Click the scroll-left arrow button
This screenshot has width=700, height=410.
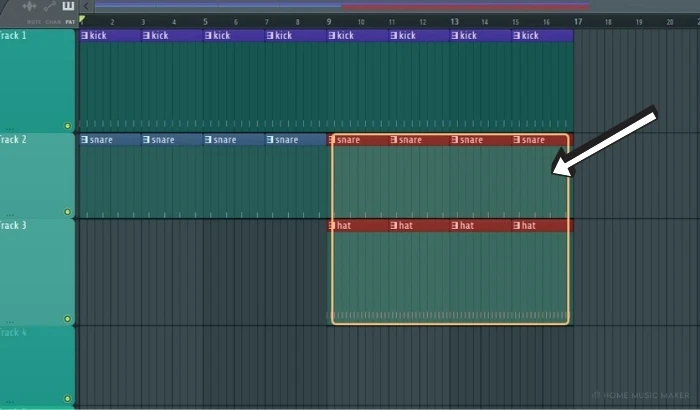click(x=86, y=6)
